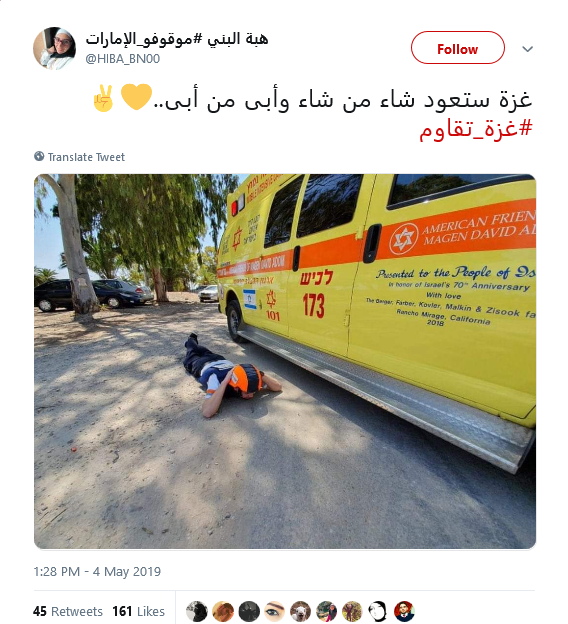This screenshot has height=624, width=568.
Task: Open the tweet timestamp 4 May 2019
Action: click(x=97, y=571)
